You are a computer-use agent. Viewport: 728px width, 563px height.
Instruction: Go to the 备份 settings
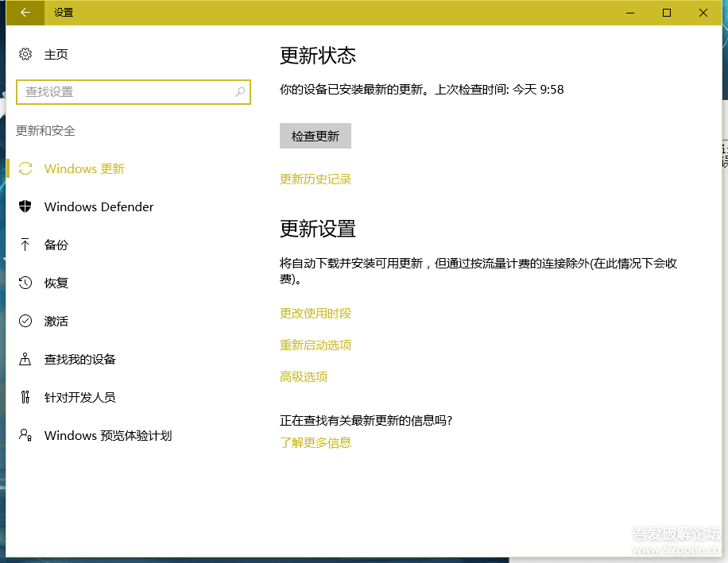coord(56,245)
